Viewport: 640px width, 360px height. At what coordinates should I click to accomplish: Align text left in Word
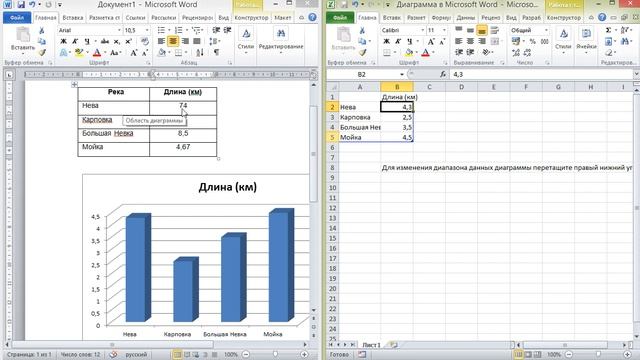[x=162, y=41]
